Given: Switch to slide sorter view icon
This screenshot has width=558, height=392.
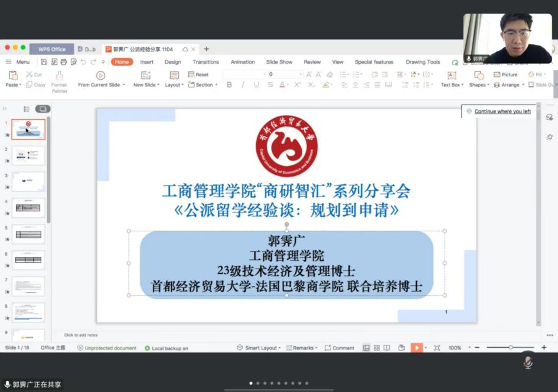Looking at the screenshot, I should [x=376, y=348].
